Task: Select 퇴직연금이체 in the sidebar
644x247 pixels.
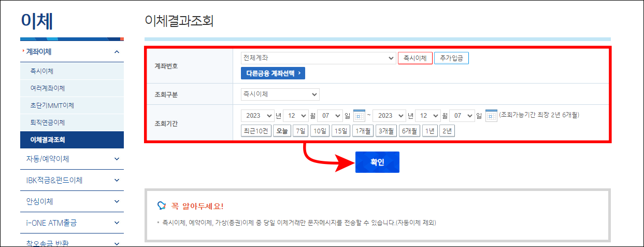Action: click(72, 122)
